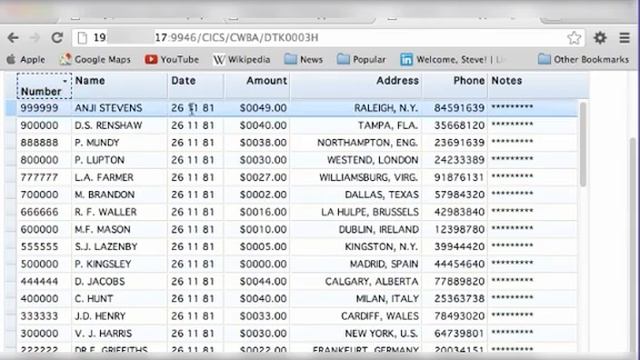Expand the Other Bookmarks folder

[583, 60]
